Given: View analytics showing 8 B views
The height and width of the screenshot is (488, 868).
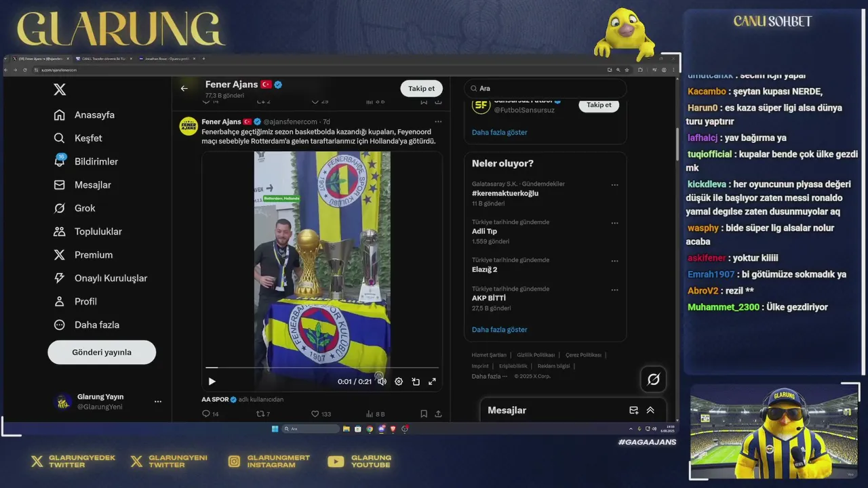Looking at the screenshot, I should point(375,414).
